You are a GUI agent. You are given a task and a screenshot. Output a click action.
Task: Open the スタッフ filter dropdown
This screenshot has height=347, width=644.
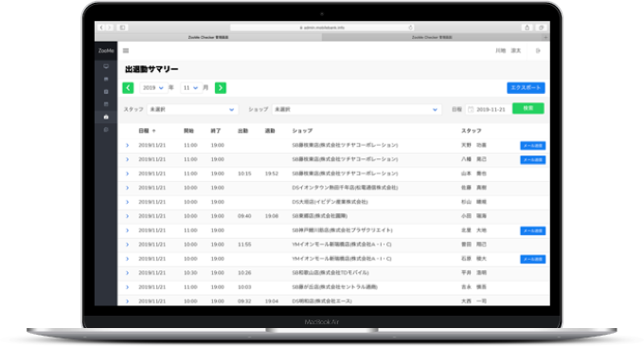coord(192,109)
